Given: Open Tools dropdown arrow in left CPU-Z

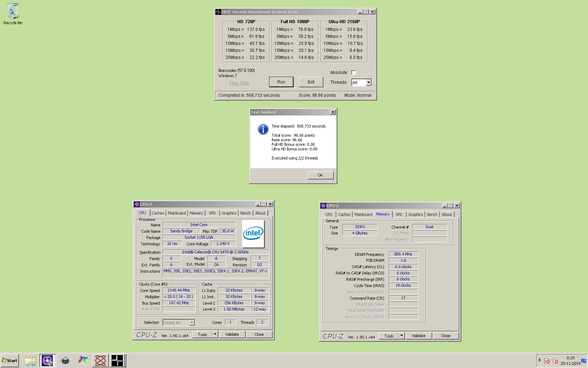Looking at the screenshot, I should tap(215, 334).
